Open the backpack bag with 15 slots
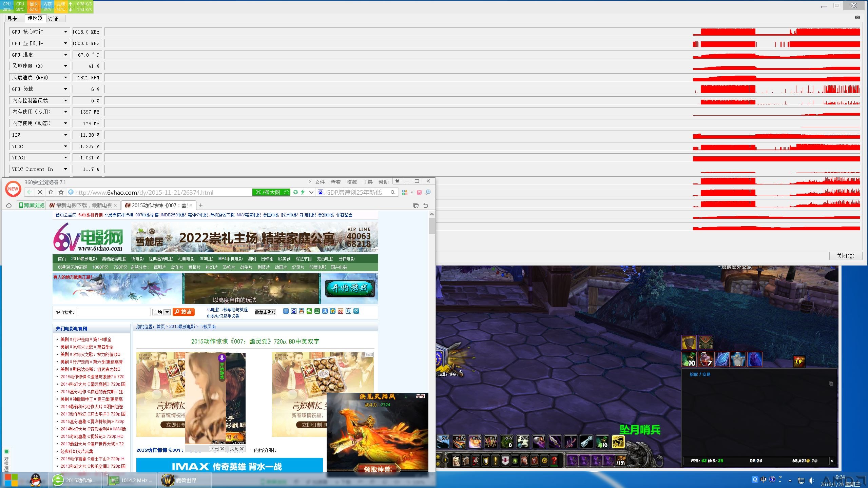This screenshot has height=488, width=868. point(621,461)
